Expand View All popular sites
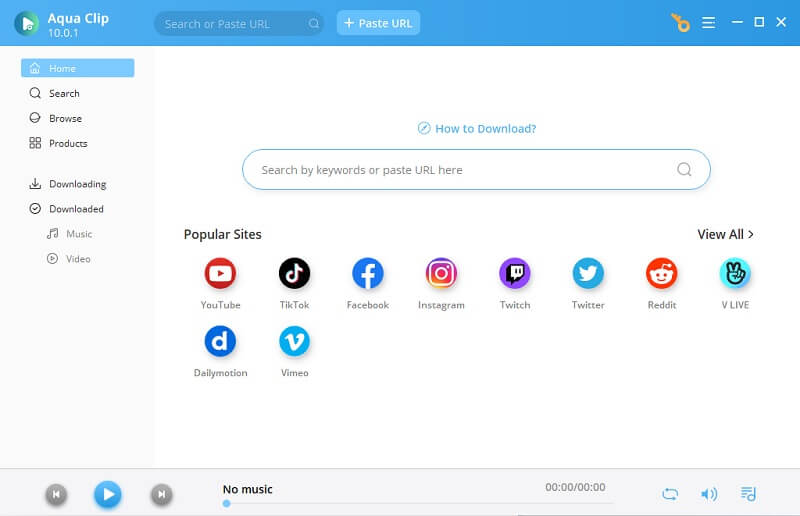This screenshot has height=516, width=800. (x=725, y=234)
